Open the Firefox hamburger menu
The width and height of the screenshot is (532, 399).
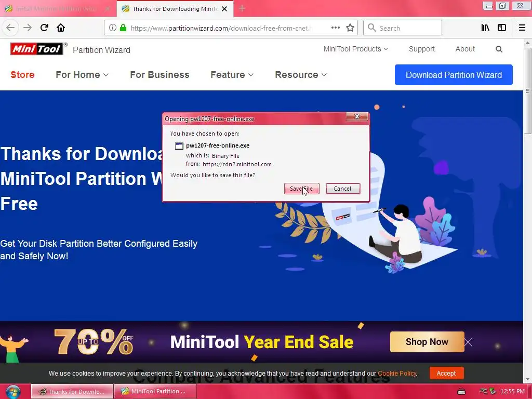pyautogui.click(x=522, y=28)
